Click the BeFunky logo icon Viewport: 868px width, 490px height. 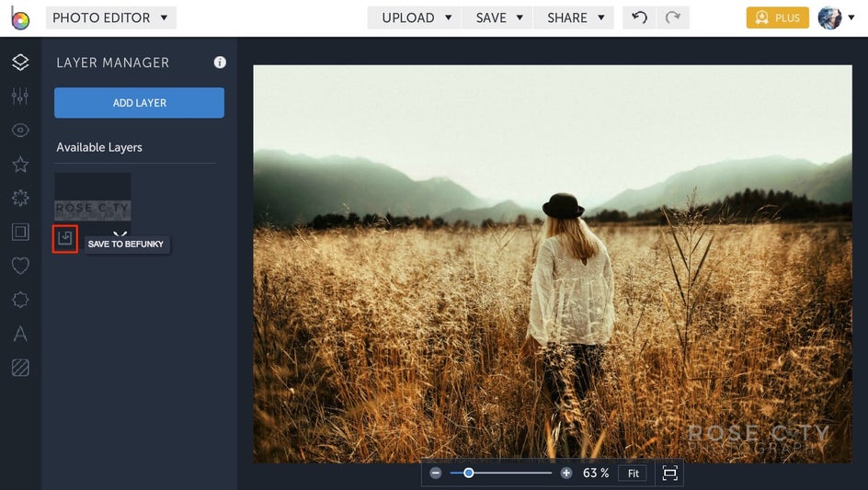20,17
